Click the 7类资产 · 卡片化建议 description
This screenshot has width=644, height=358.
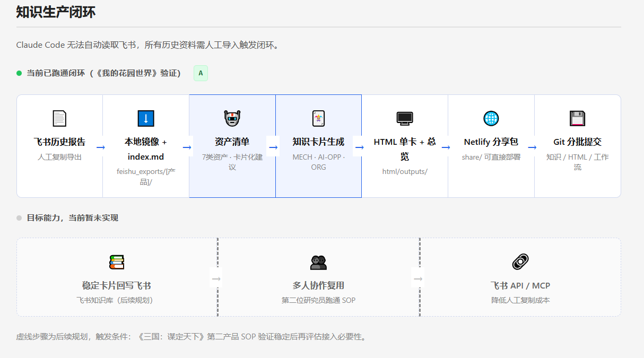click(x=232, y=162)
